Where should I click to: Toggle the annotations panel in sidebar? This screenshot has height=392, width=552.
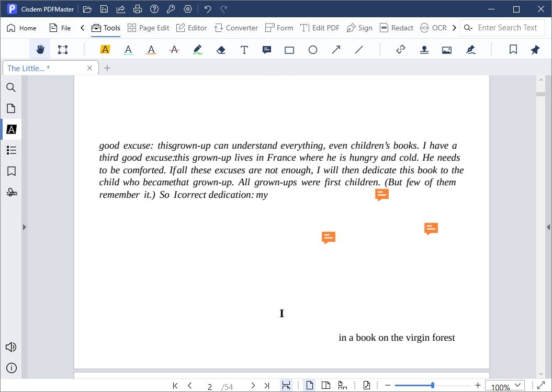pyautogui.click(x=12, y=129)
